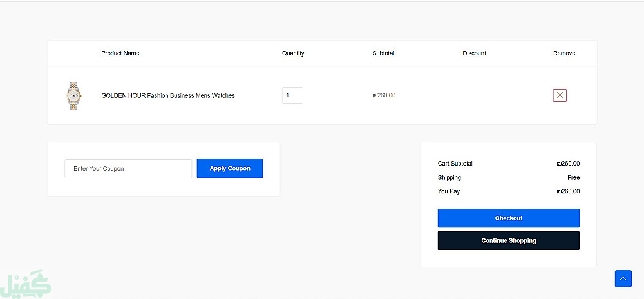
Task: Click the Subtotal column header
Action: pos(383,53)
